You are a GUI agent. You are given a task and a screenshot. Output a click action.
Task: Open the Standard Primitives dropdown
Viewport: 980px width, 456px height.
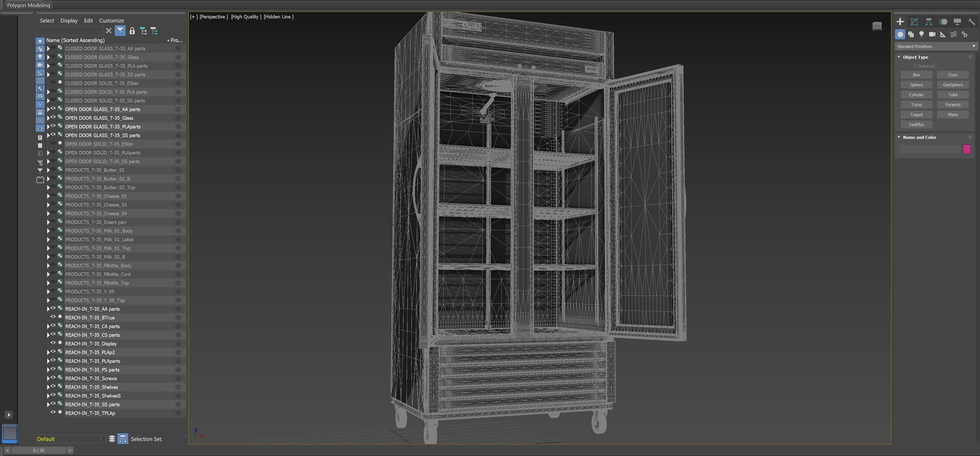tap(936, 46)
